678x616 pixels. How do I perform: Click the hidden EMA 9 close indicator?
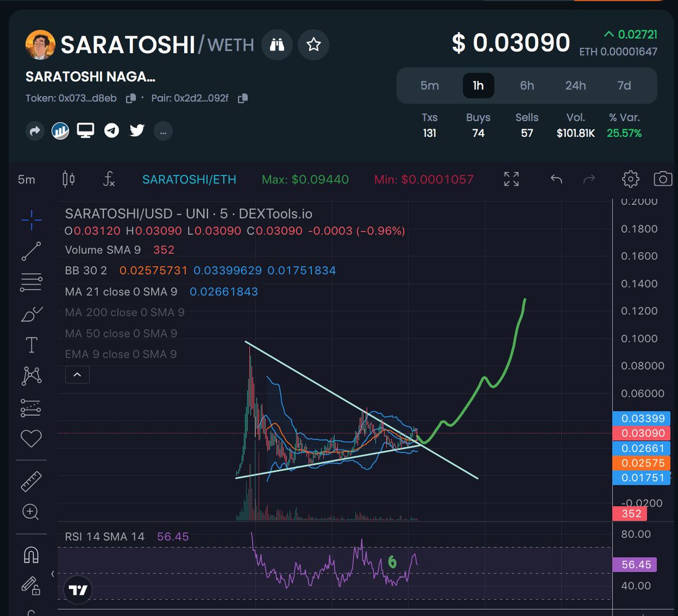[x=121, y=354]
